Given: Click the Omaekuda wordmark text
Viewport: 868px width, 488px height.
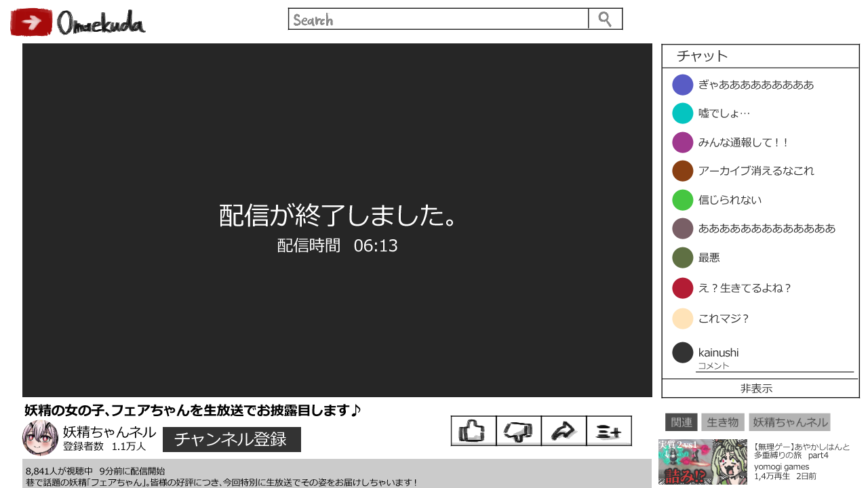Looking at the screenshot, I should [101, 23].
